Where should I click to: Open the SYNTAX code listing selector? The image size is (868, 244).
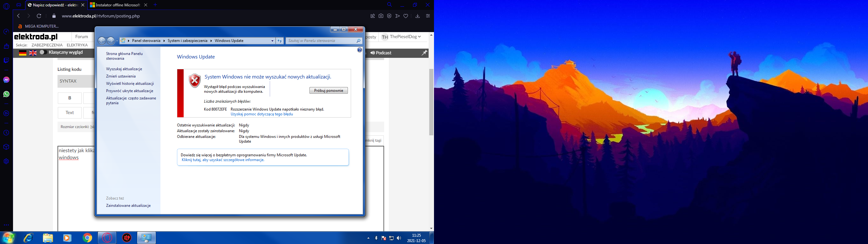point(76,81)
